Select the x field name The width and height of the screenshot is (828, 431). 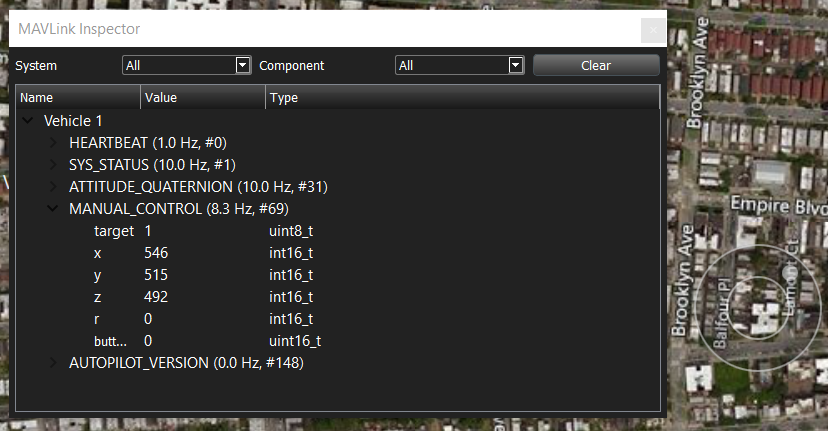click(98, 254)
